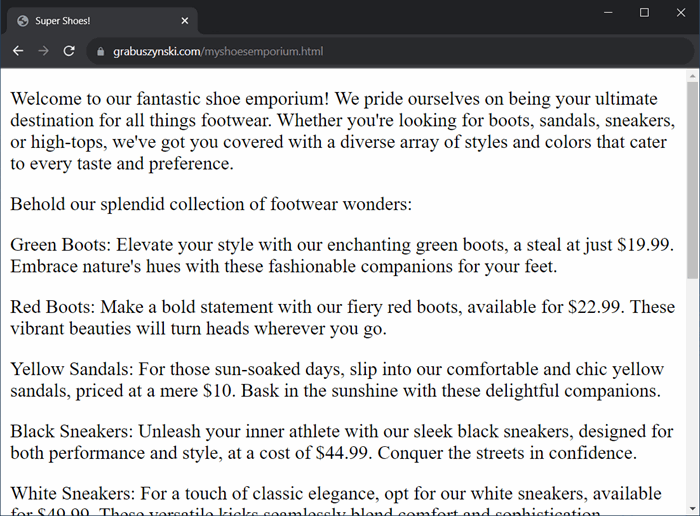Maximize the browser window

(x=644, y=12)
